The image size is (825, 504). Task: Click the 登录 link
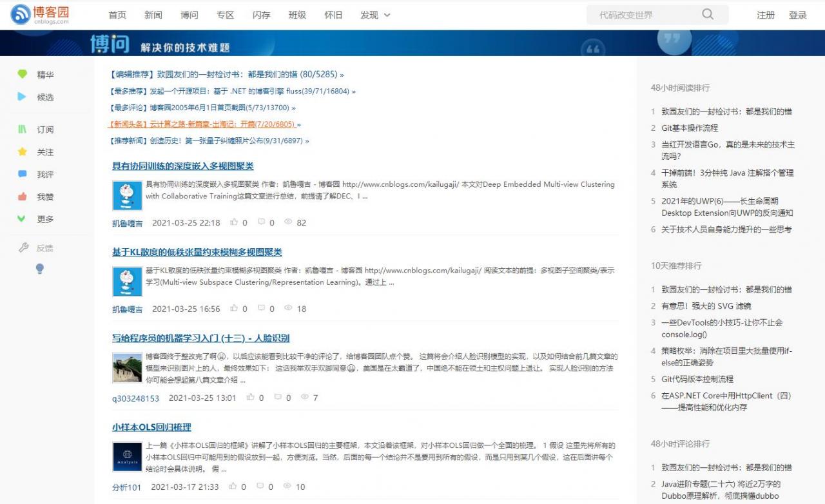798,15
